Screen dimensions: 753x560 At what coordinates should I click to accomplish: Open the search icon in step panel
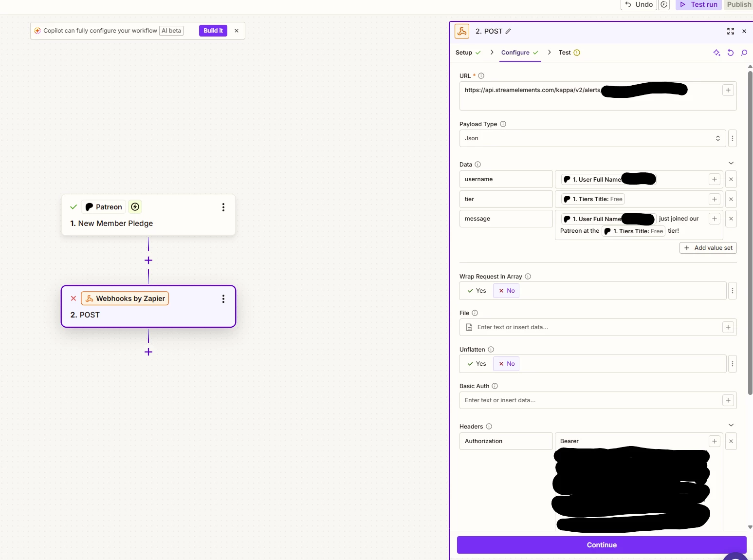(744, 53)
